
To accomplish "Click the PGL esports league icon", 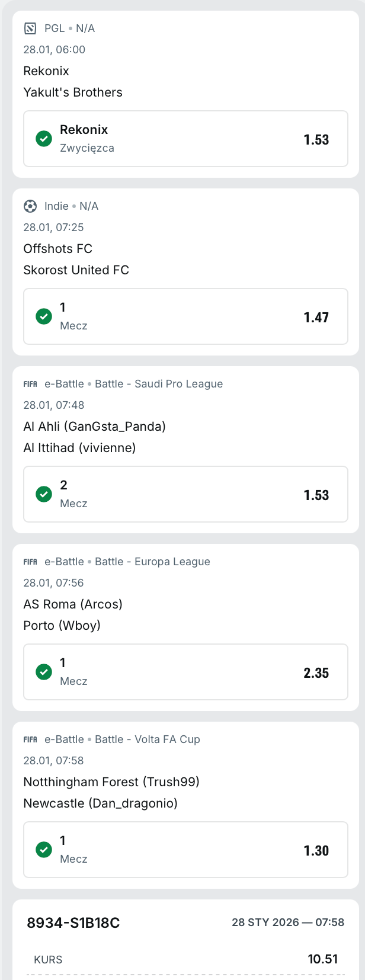I will 30,28.
